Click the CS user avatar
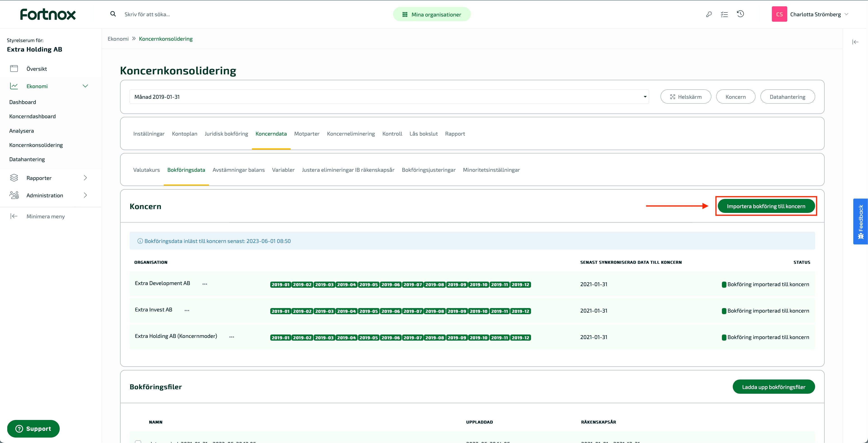This screenshot has width=868, height=443. point(779,14)
